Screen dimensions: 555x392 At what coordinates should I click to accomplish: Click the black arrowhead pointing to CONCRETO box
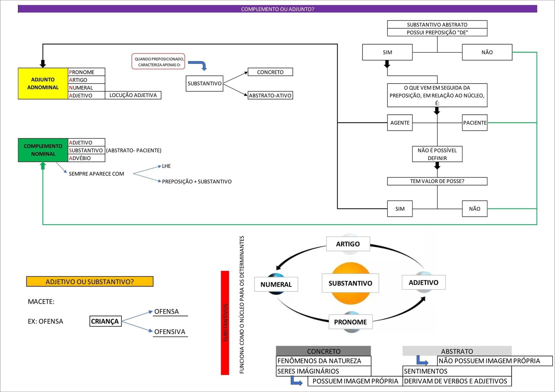[246, 73]
